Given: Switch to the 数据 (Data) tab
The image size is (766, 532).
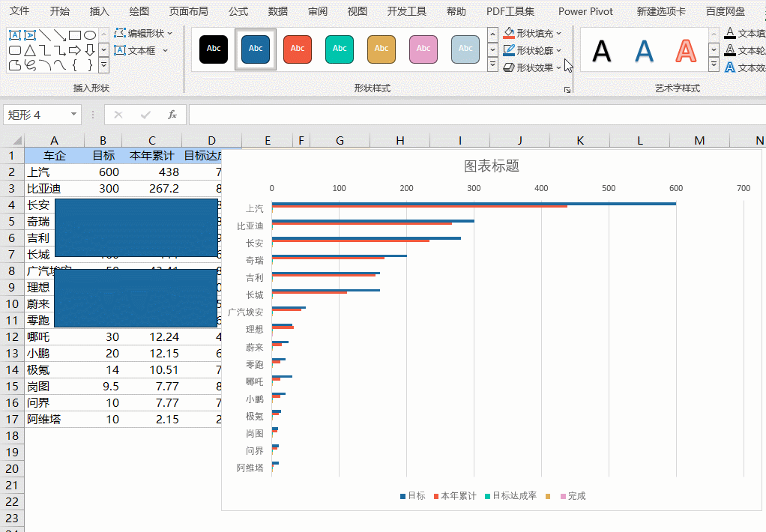Looking at the screenshot, I should (278, 10).
